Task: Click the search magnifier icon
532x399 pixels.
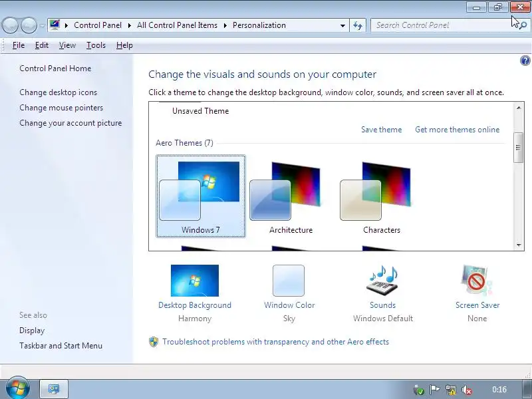Action: click(x=523, y=25)
